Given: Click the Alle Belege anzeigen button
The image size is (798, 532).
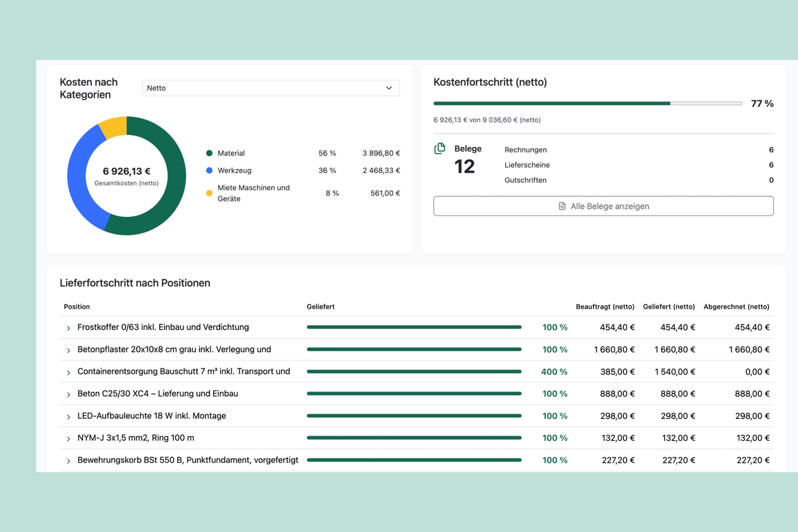Looking at the screenshot, I should click(x=603, y=206).
